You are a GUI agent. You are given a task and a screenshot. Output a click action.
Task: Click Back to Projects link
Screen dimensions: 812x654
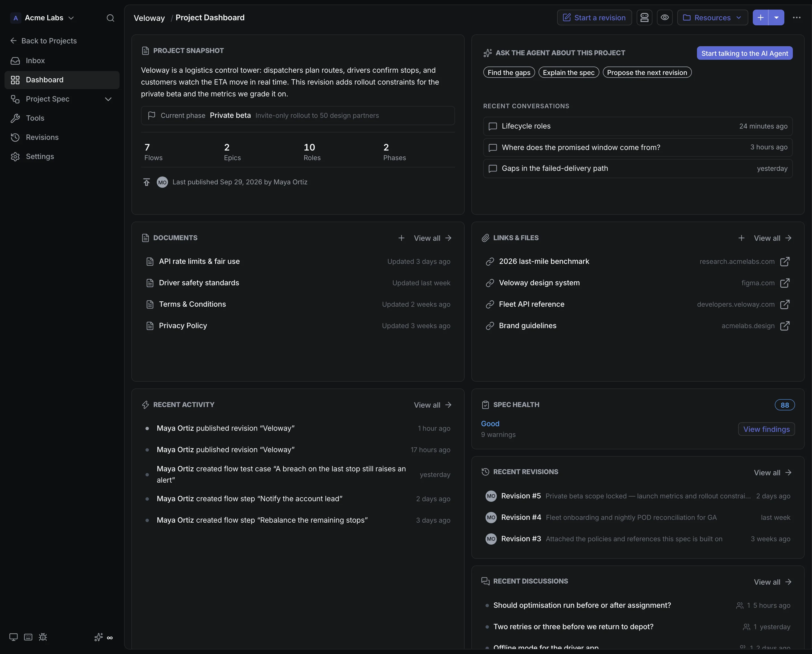pos(43,41)
